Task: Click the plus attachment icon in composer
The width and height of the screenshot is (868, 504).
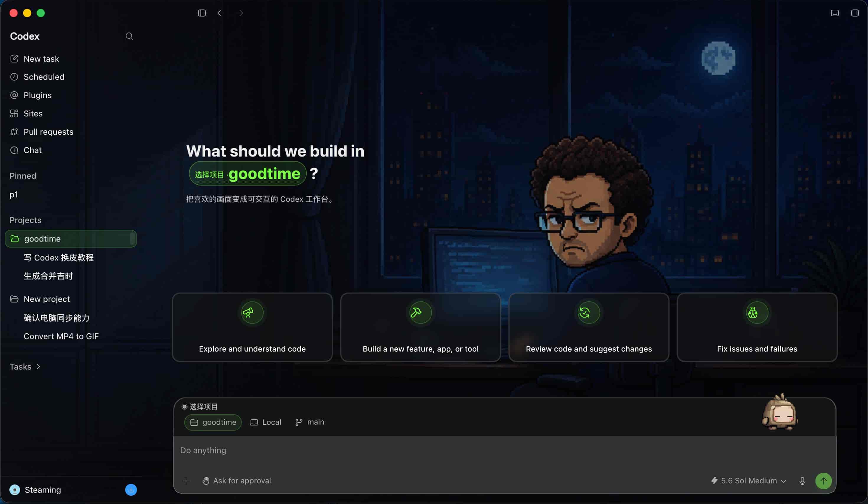Action: 186,481
